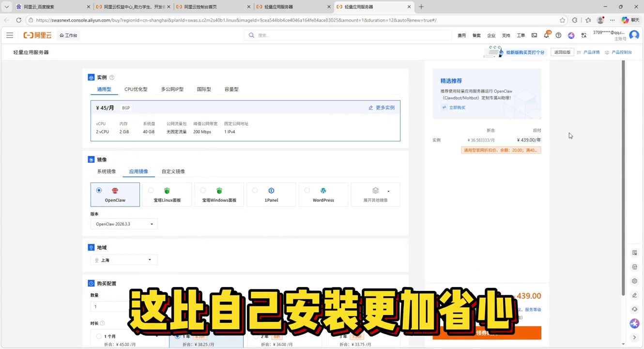
Task: Open the browser favorites list icon
Action: 588,20
